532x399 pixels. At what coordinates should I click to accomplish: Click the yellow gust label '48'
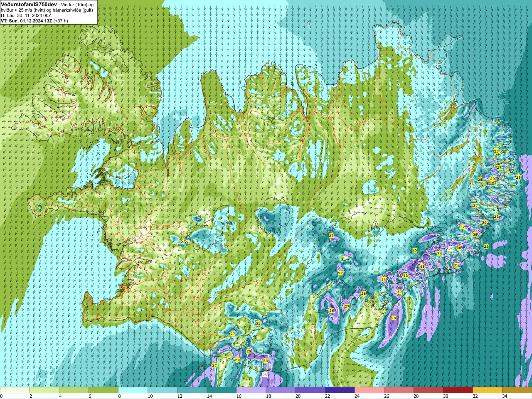click(x=422, y=267)
